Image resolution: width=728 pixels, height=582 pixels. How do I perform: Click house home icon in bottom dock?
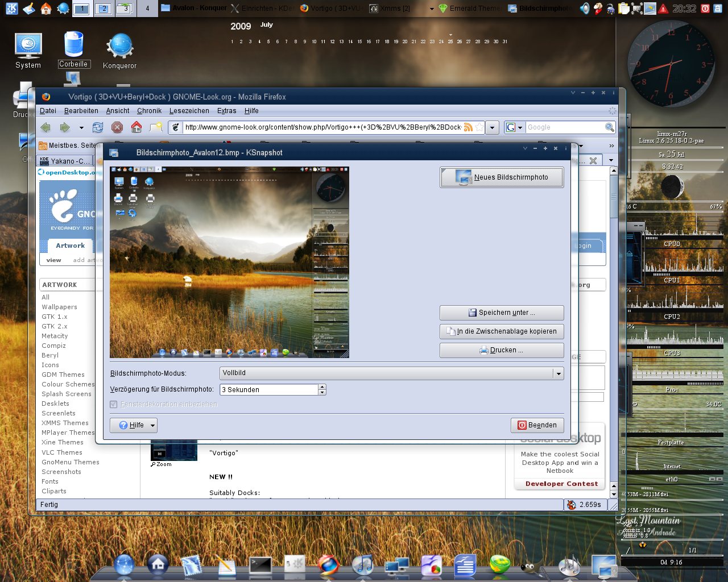[158, 564]
